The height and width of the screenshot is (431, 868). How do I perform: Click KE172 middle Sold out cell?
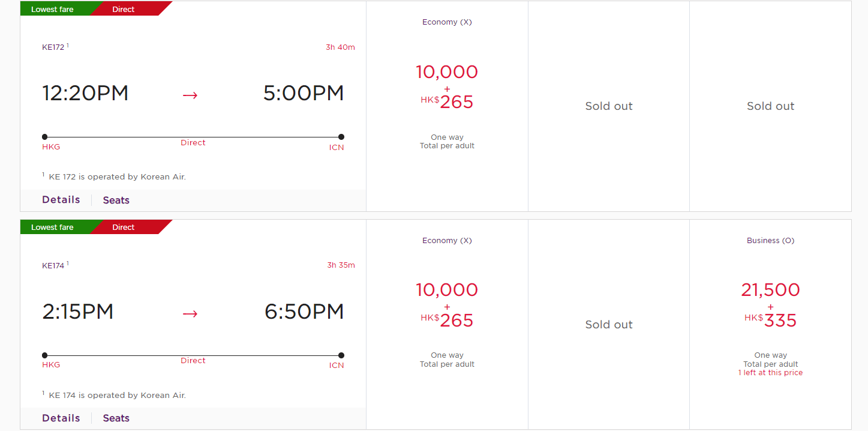click(609, 106)
